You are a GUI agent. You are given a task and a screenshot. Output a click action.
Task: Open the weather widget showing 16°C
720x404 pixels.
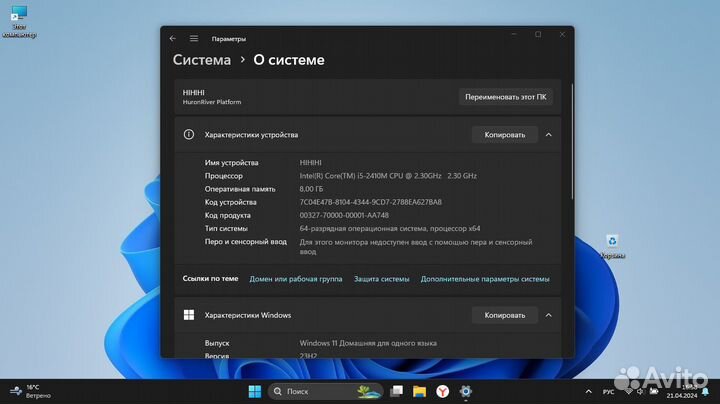pyautogui.click(x=31, y=392)
